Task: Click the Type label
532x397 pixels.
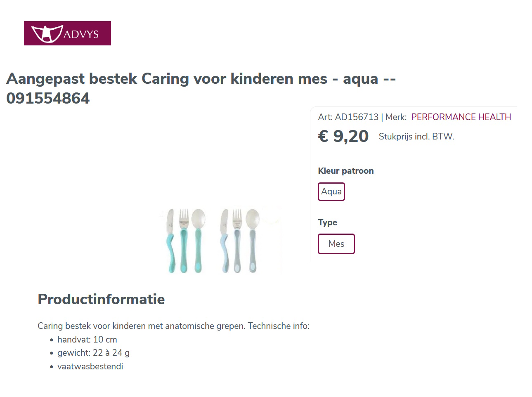Action: click(x=327, y=222)
